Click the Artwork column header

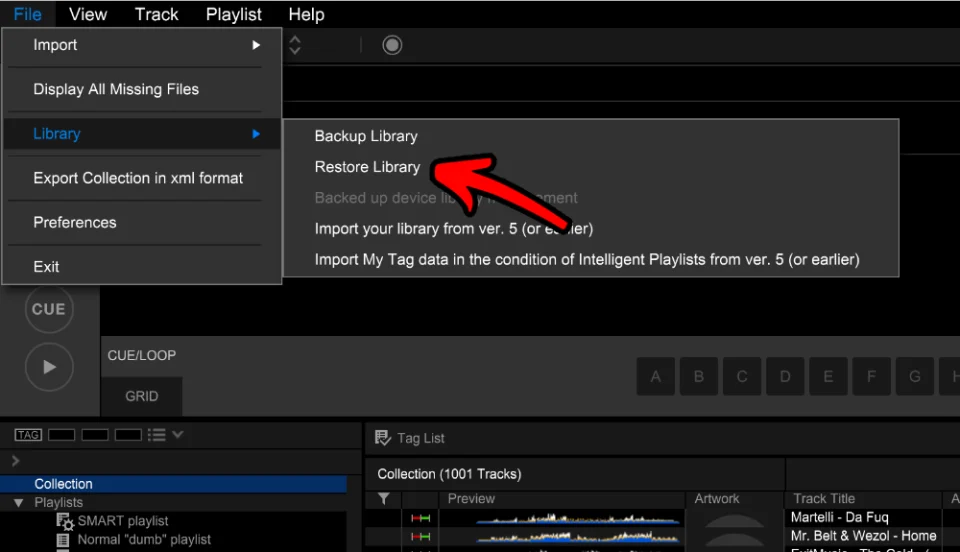tap(716, 499)
